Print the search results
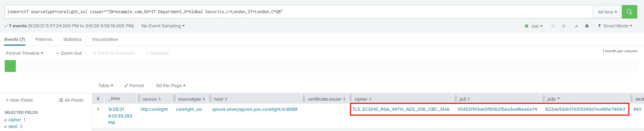 click(587, 26)
